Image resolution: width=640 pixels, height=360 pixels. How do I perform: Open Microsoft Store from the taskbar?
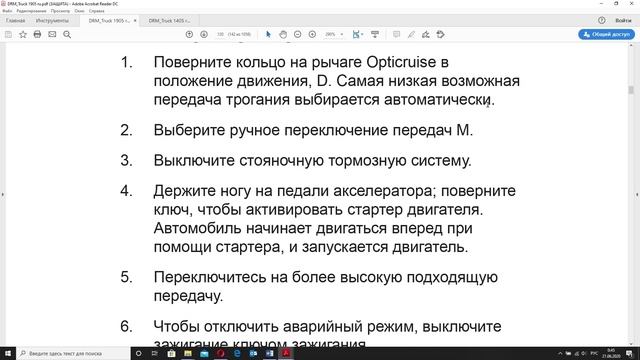[171, 353]
